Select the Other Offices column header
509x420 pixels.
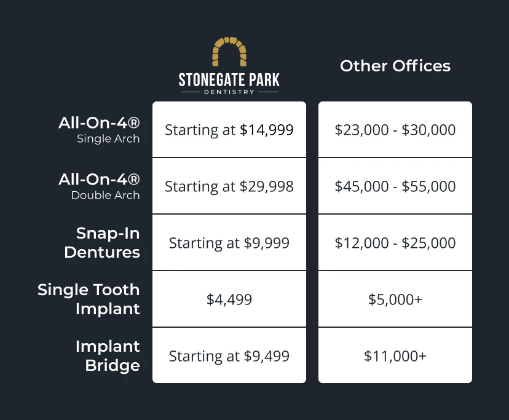click(x=395, y=66)
